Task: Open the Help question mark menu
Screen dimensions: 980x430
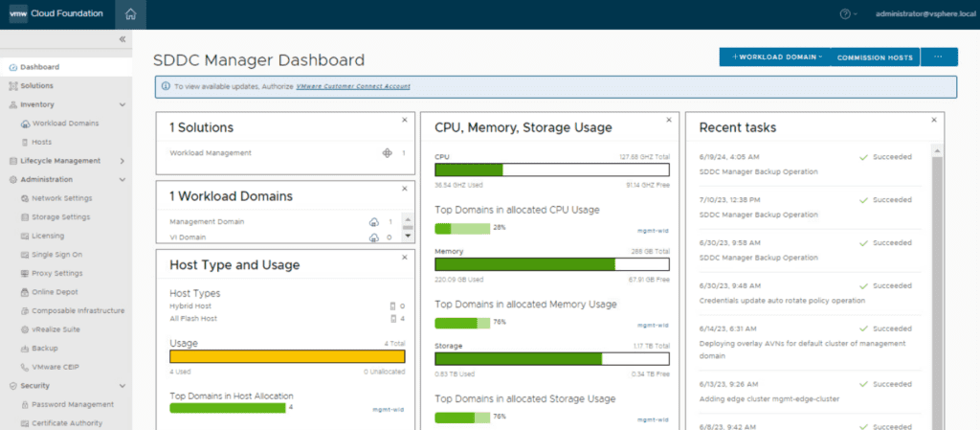Action: (848, 14)
